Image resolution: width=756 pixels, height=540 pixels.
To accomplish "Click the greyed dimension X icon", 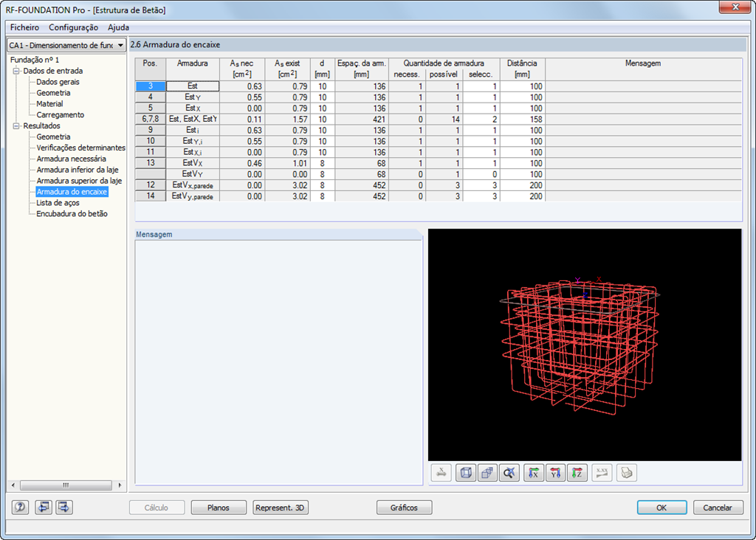I will pyautogui.click(x=441, y=473).
